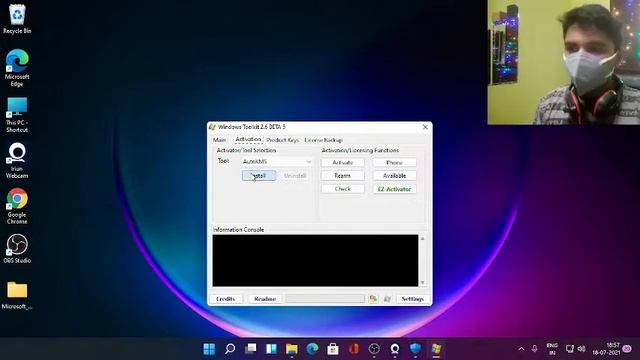Open File Explorer from the taskbar

(x=292, y=349)
